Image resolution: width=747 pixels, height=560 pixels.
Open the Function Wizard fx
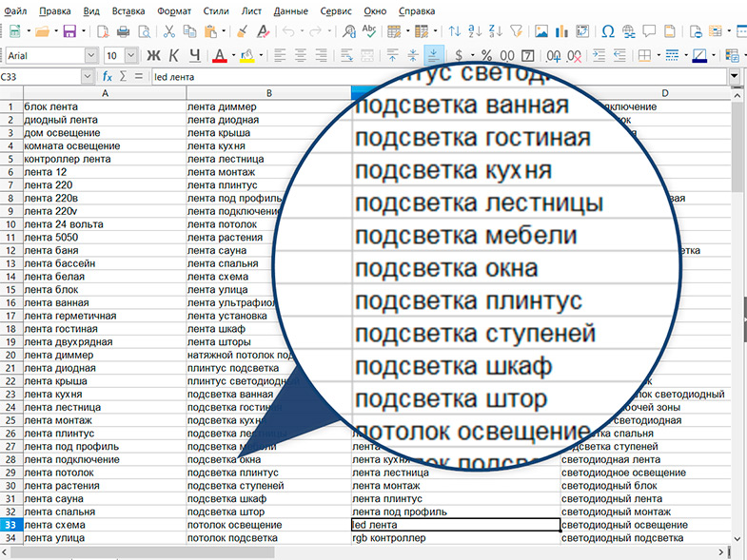tap(108, 76)
